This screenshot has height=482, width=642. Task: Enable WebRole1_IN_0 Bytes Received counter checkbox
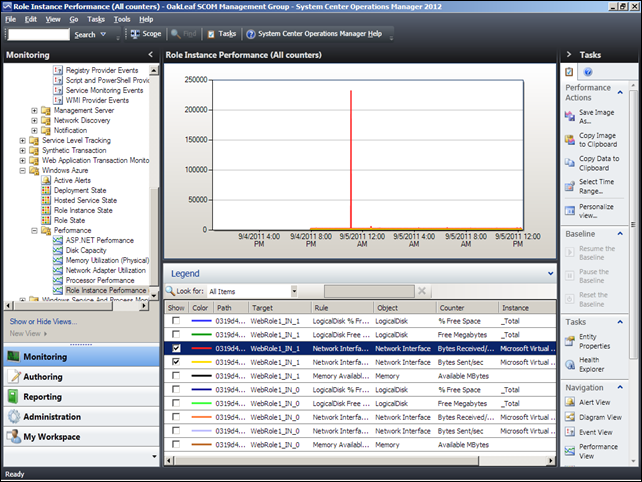(176, 416)
